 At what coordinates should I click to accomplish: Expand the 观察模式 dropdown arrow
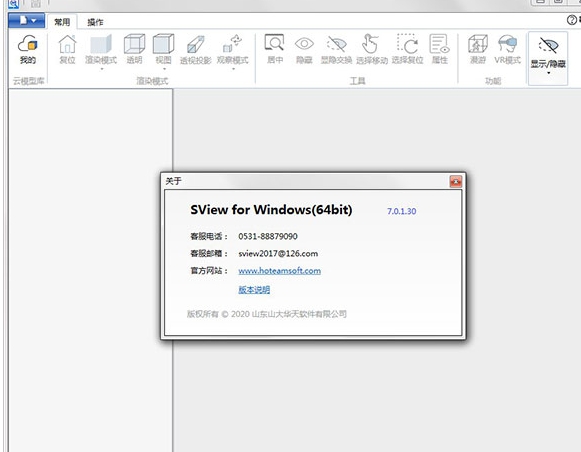coord(233,69)
